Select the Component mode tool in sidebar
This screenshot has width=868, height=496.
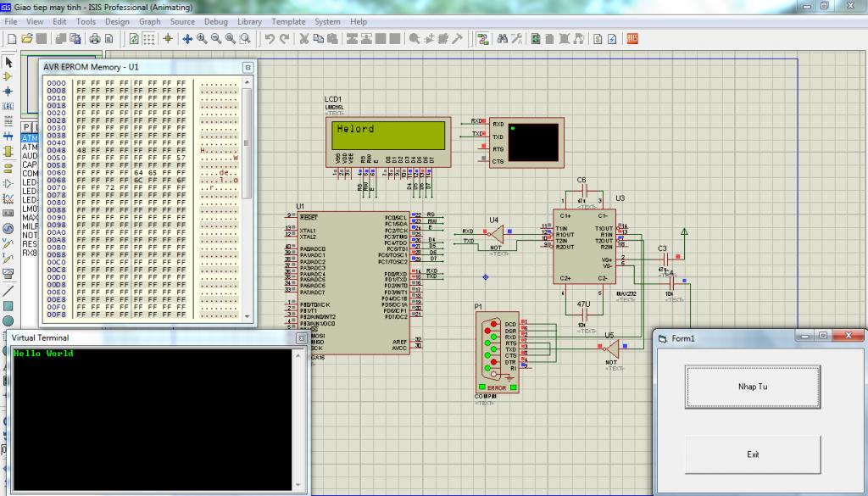[8, 76]
